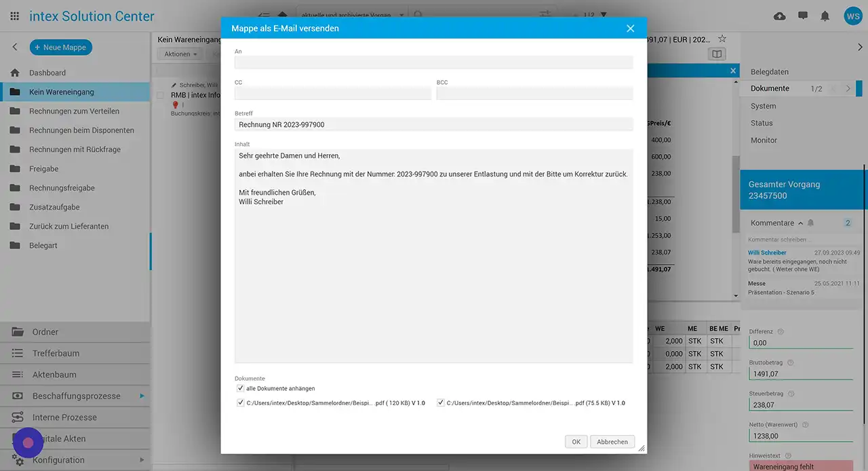The height and width of the screenshot is (471, 868).
Task: Click the favorite star icon
Action: [722, 39]
